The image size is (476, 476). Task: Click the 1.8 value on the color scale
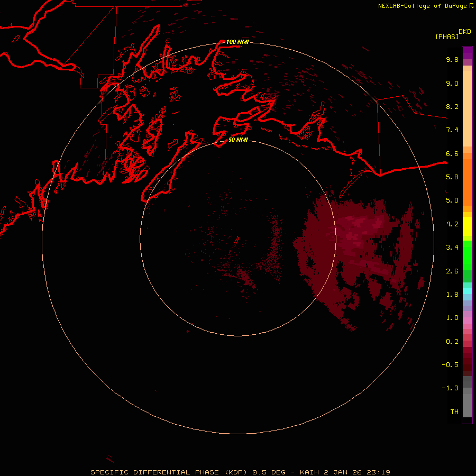coord(452,295)
